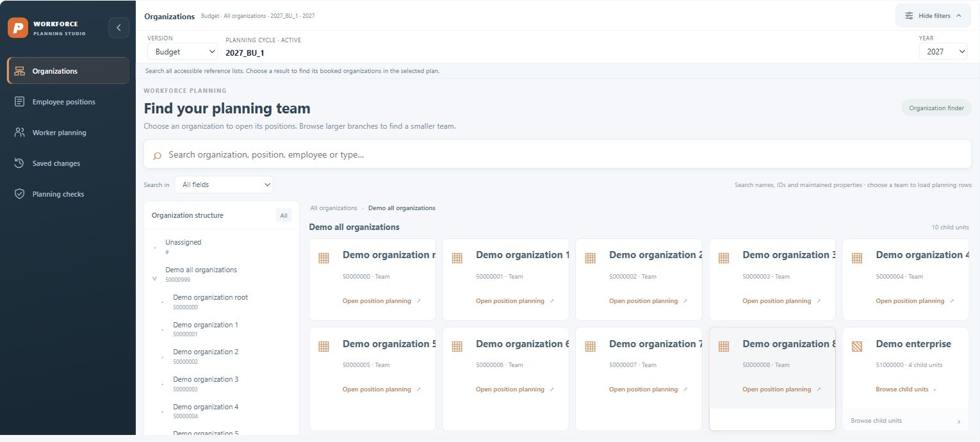
Task: Open the Search in All fields dropdown
Action: [224, 184]
